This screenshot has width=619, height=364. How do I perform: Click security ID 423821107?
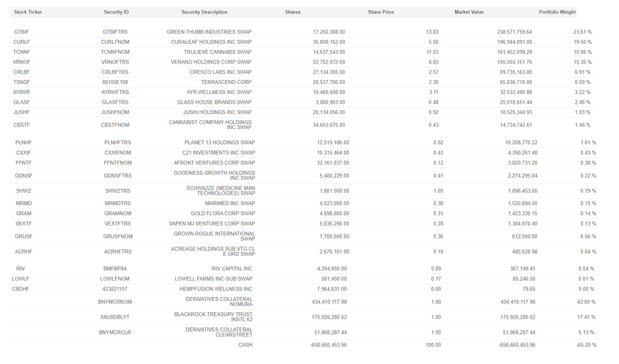(x=115, y=289)
